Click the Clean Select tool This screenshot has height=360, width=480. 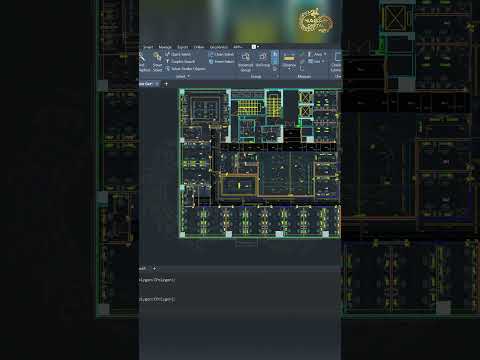coord(221,54)
